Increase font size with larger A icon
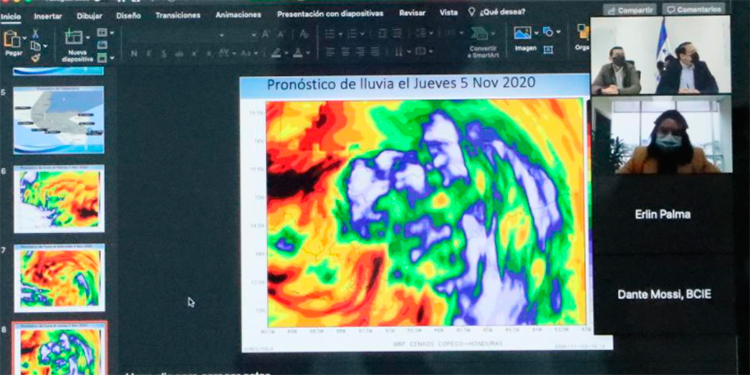The width and height of the screenshot is (750, 375). click(266, 34)
